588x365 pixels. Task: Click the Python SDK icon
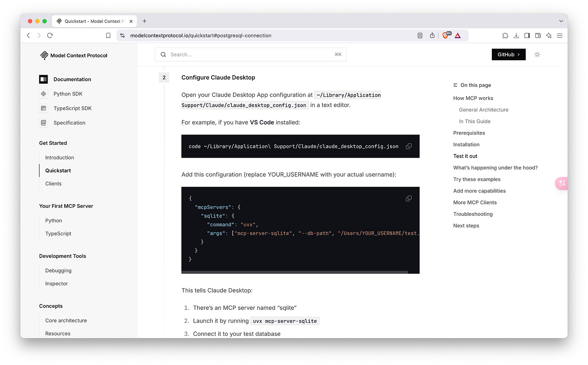pos(44,94)
